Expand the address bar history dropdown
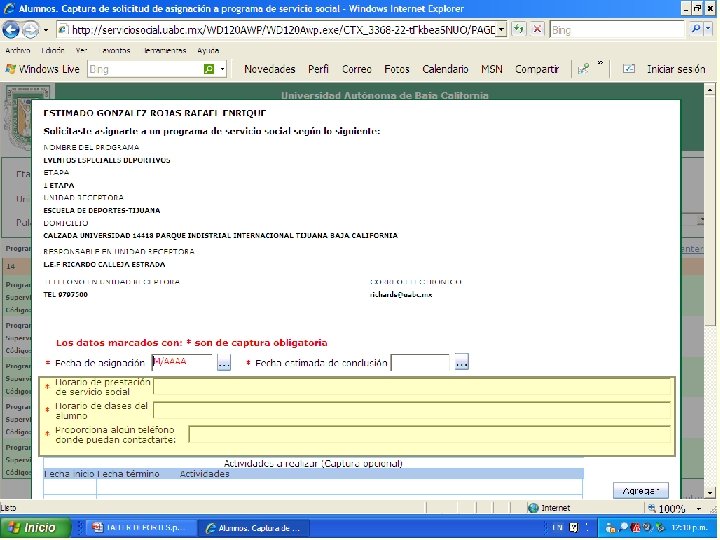 point(501,30)
